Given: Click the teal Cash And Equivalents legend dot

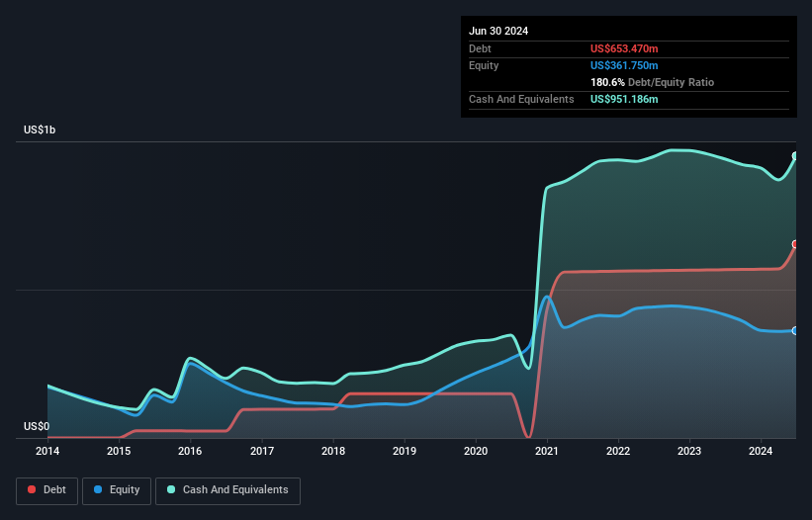Looking at the screenshot, I should click(171, 489).
